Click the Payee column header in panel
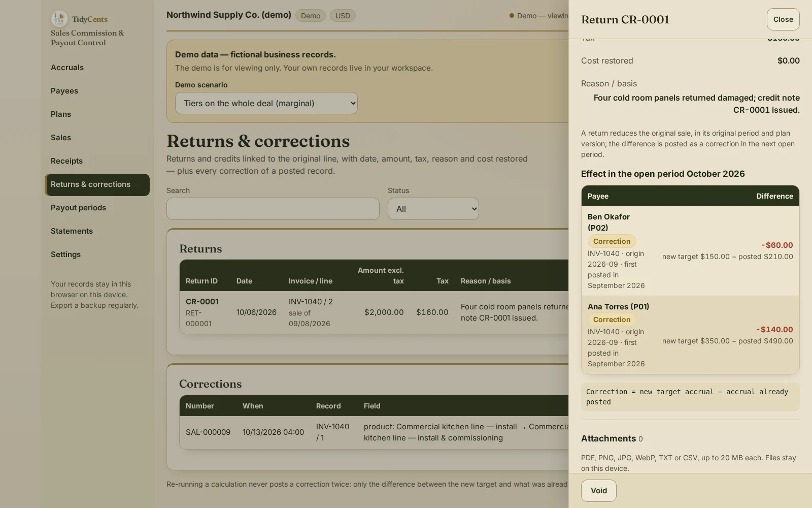Screen dimensions: 812x508 pyautogui.click(x=598, y=196)
